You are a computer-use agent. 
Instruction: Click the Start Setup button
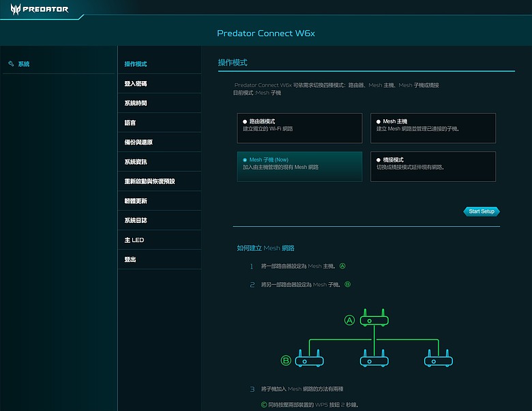[482, 211]
